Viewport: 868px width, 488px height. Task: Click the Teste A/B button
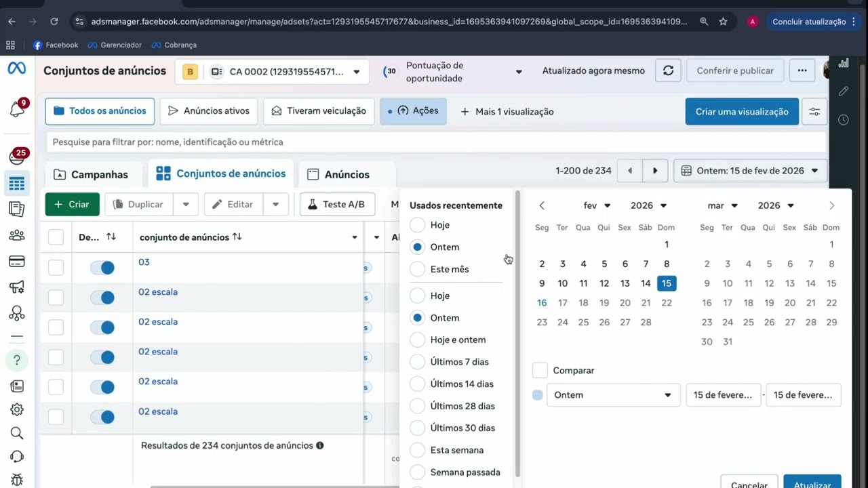(337, 204)
